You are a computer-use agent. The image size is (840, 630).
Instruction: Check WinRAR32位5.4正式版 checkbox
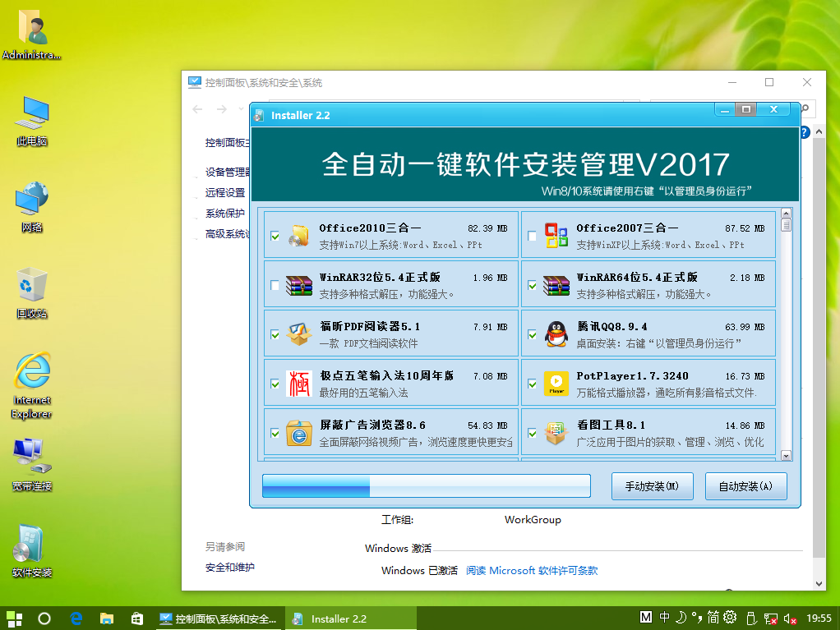click(x=275, y=285)
